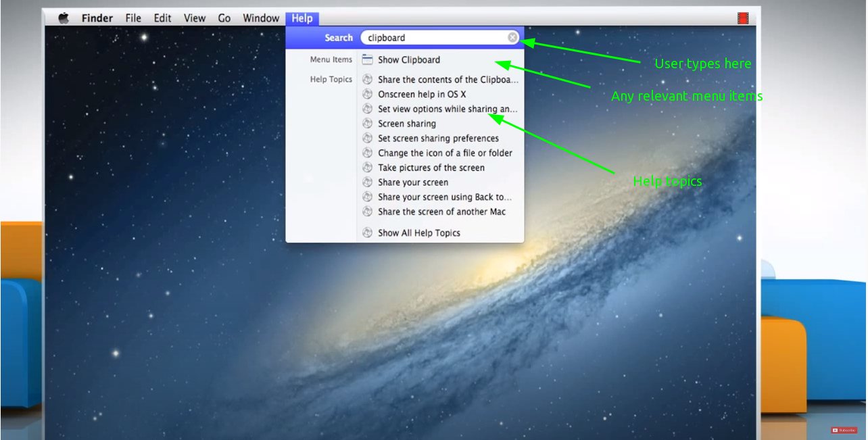
Task: Click inside the clipboard search field
Action: point(440,38)
